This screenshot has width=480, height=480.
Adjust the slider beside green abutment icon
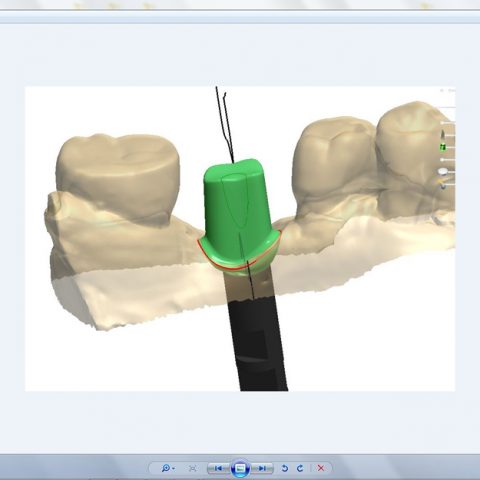450,147
